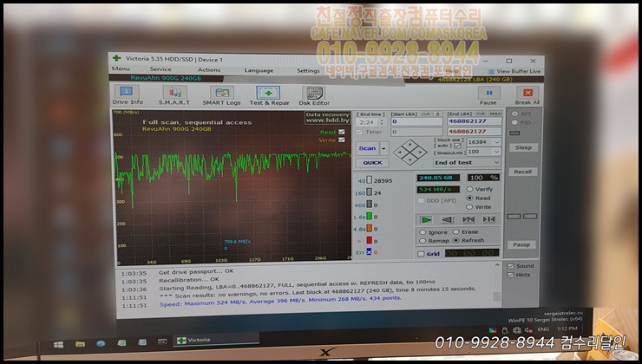Viewport: 642px width, 364px height.
Task: Click the random-access '?' scan button
Action: click(x=468, y=219)
